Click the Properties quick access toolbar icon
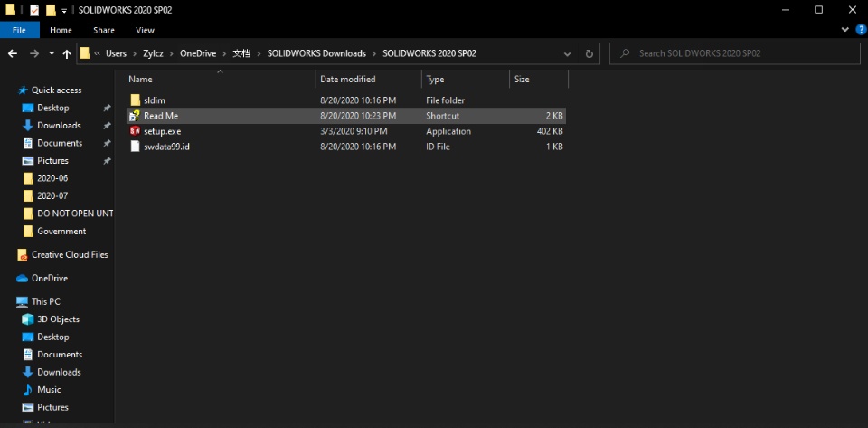 pos(34,10)
